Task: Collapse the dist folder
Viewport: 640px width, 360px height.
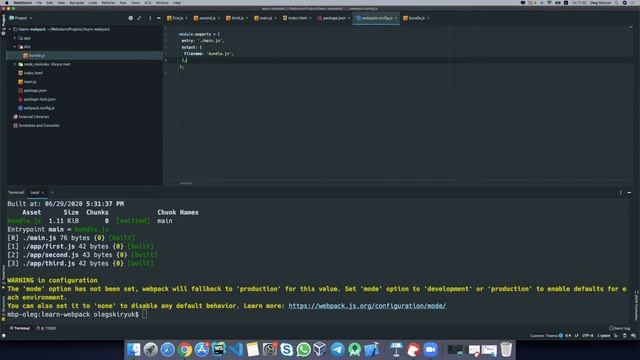Action: [x=15, y=47]
